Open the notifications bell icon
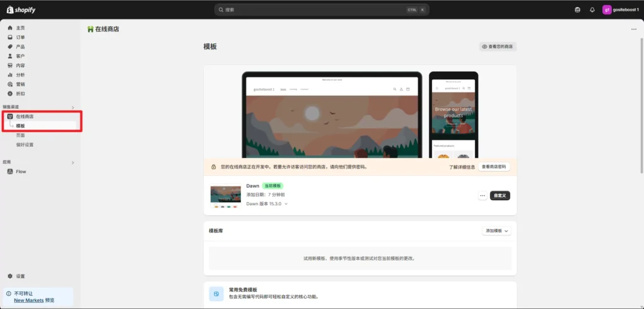Screen dimensions: 644x309 (592, 9)
